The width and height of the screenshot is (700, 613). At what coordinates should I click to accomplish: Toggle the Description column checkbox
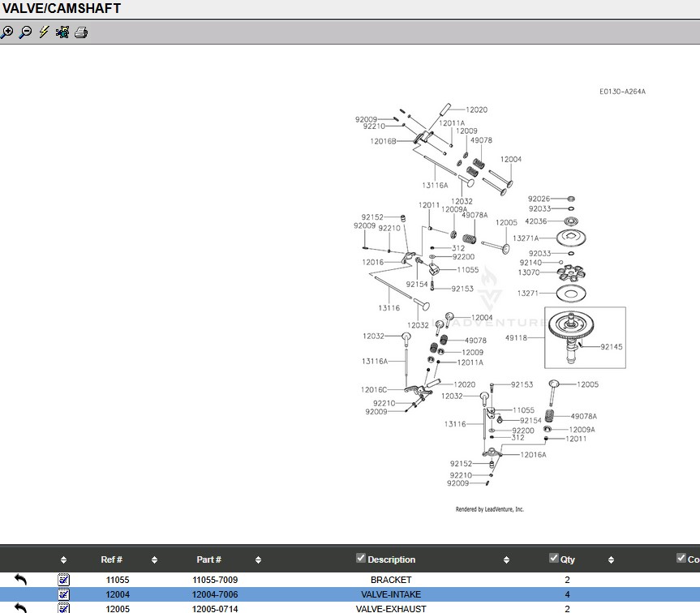[361, 558]
